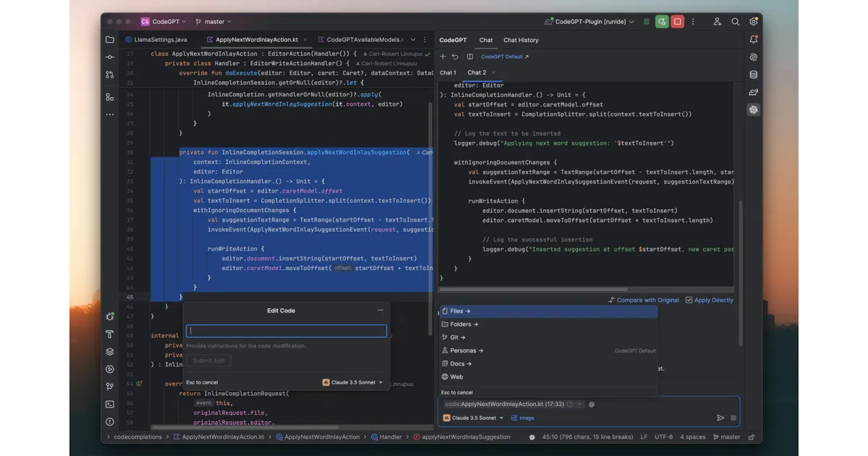Open the Database tool window icon

point(754,75)
